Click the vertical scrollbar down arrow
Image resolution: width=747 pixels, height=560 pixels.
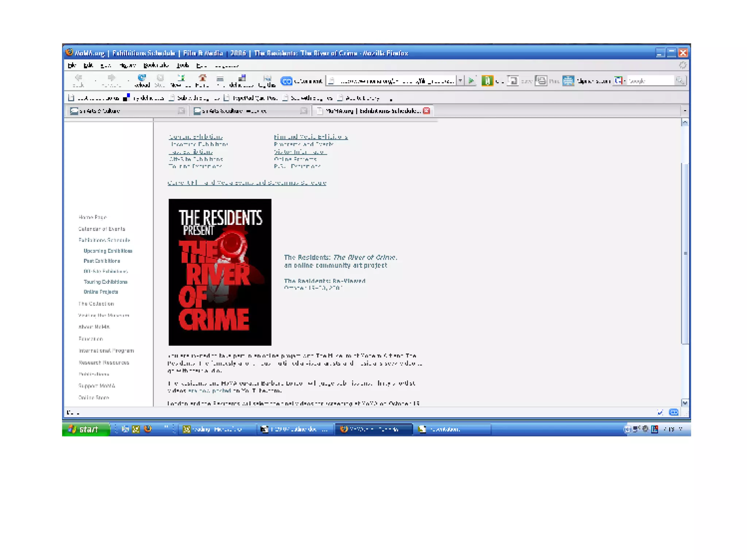pyautogui.click(x=685, y=403)
